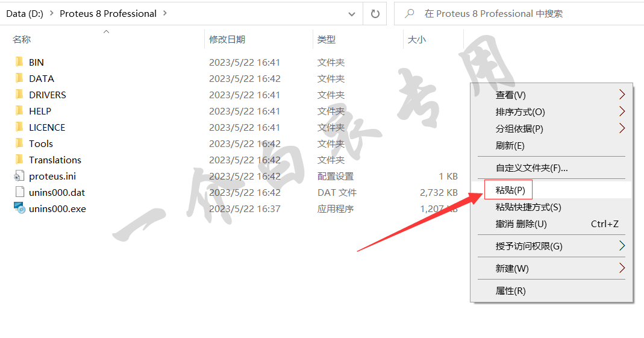This screenshot has height=338, width=644.
Task: Click 配置设置 type of proteus.ini
Action: [x=336, y=176]
